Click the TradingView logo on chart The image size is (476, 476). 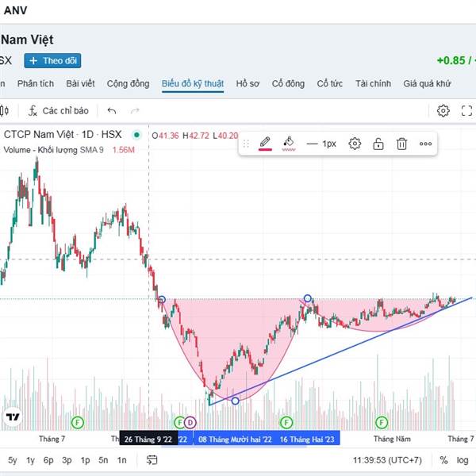tap(13, 417)
